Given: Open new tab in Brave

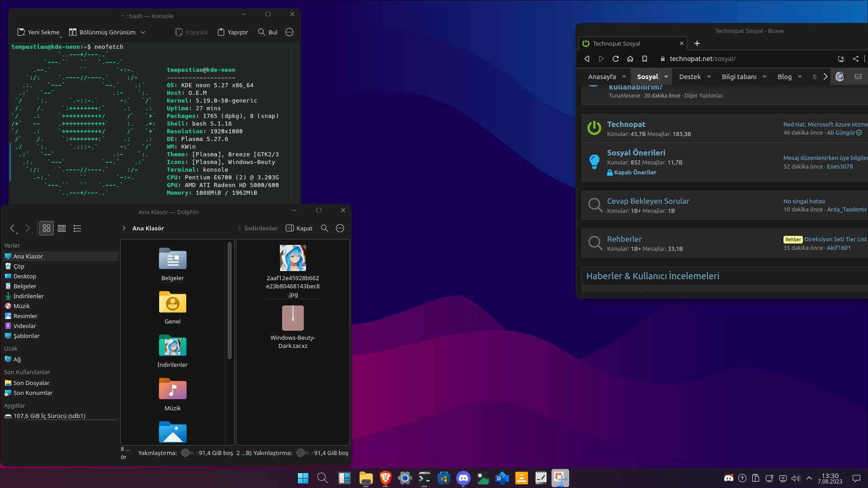Looking at the screenshot, I should point(697,43).
